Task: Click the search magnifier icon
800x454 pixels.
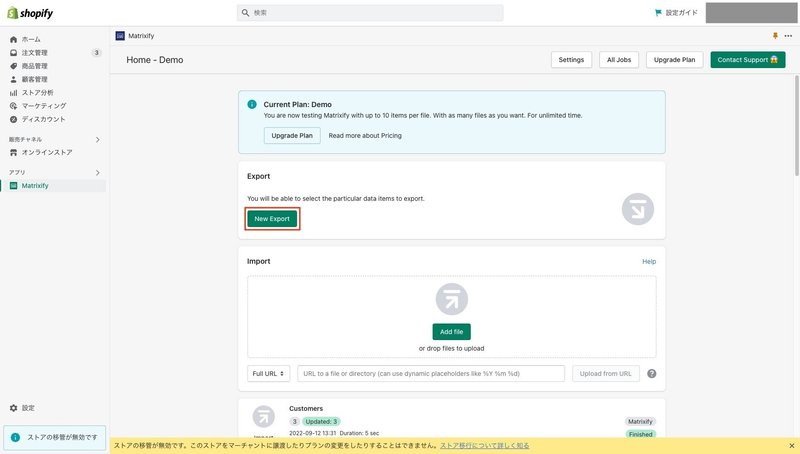Action: [245, 13]
